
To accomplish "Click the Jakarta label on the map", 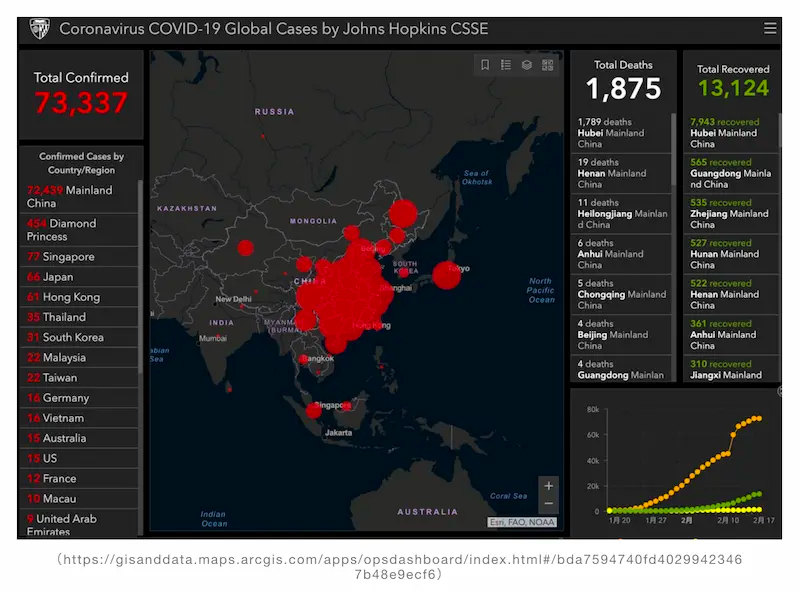I will 338,433.
